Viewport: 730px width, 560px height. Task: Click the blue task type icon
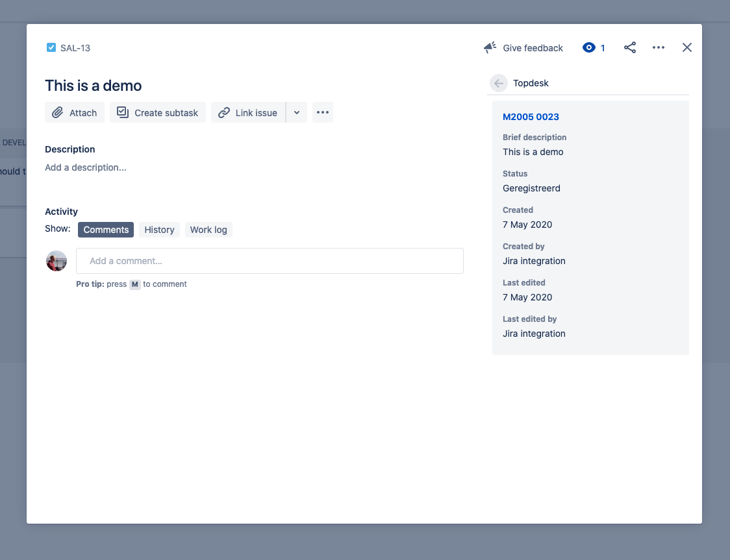tap(51, 47)
